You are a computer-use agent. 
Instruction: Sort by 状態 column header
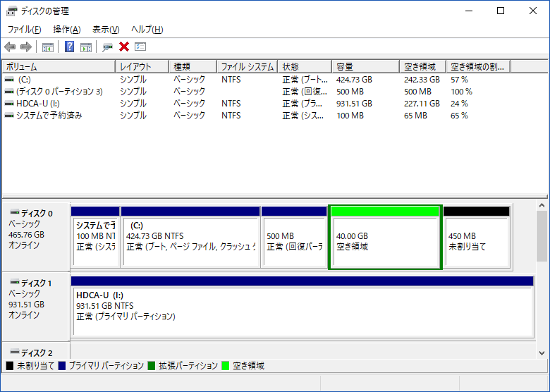305,66
